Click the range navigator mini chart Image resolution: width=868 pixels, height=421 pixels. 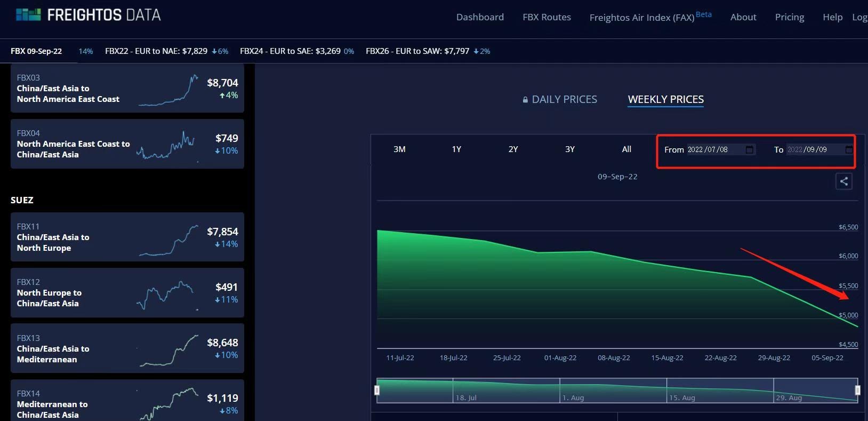[617, 391]
